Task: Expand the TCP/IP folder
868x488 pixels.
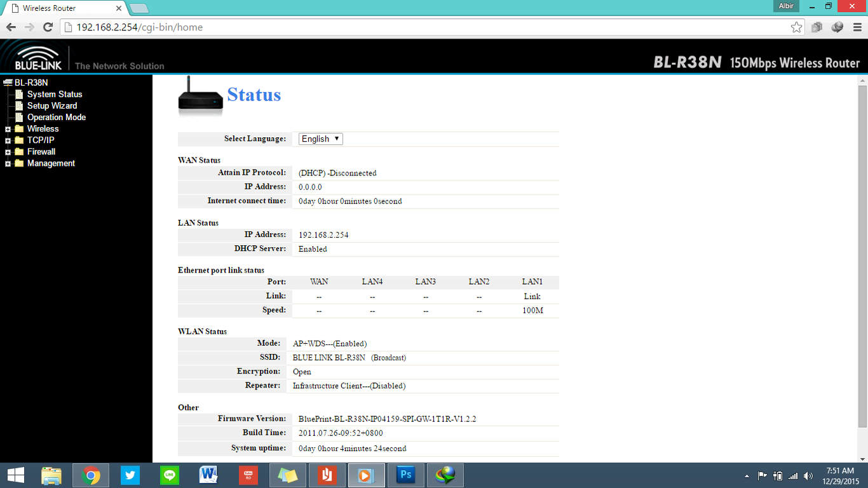Action: point(8,140)
